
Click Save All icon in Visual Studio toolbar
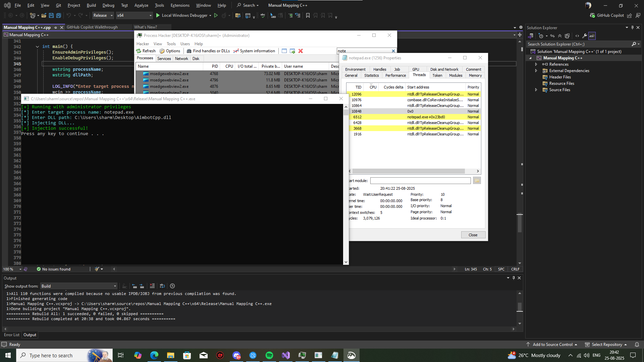(58, 15)
